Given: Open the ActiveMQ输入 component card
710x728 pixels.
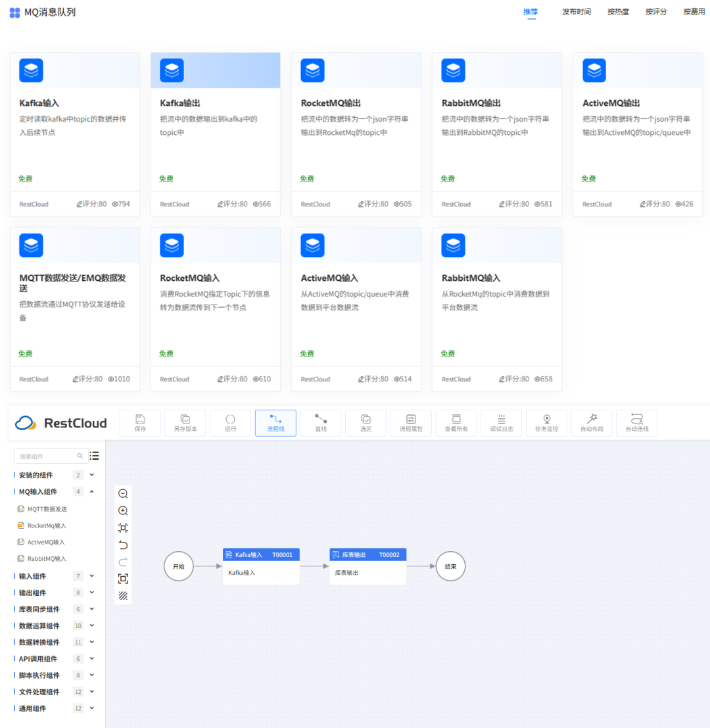Looking at the screenshot, I should pos(356,309).
